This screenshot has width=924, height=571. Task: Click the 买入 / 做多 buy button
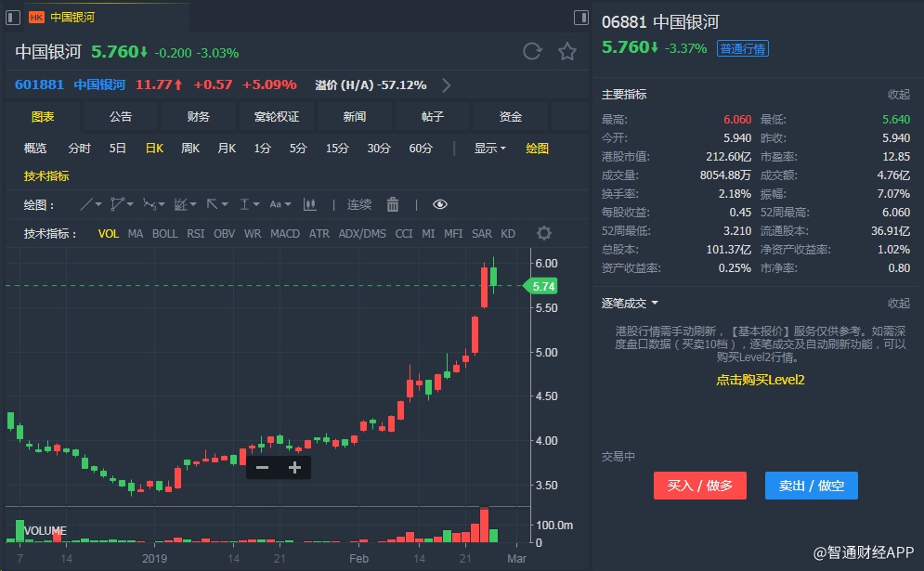click(x=700, y=486)
